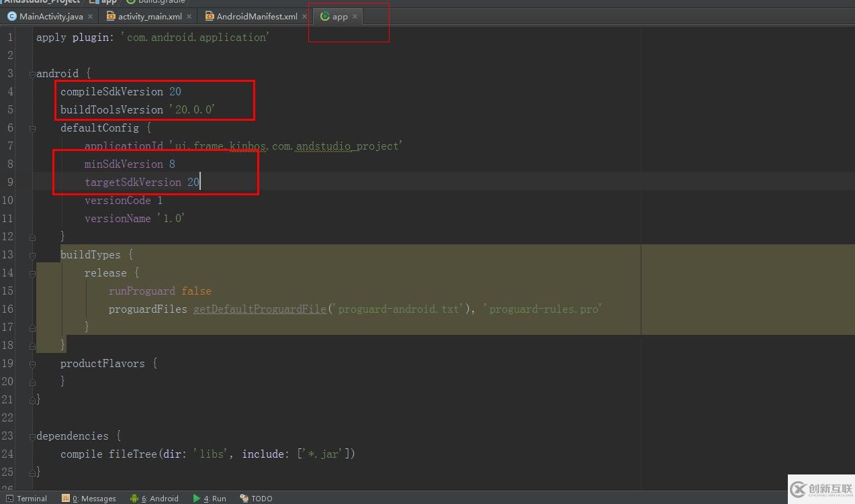
Task: Click line number 24 in the gutter
Action: click(7, 454)
